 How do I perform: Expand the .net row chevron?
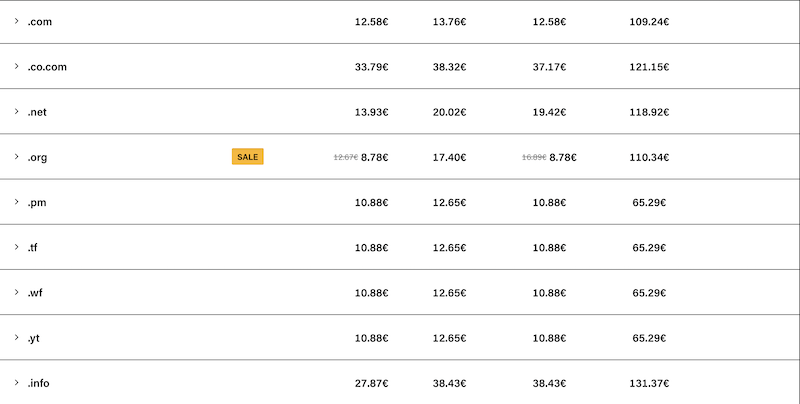(16, 111)
